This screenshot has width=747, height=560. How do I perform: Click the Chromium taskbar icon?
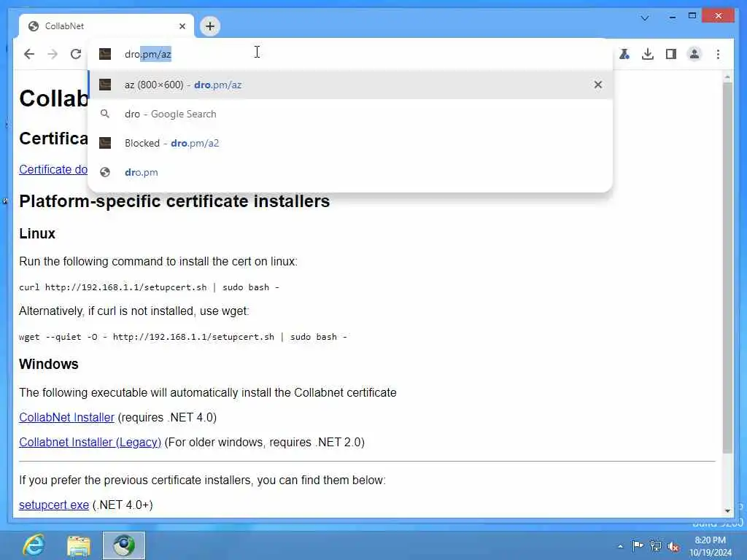click(124, 545)
